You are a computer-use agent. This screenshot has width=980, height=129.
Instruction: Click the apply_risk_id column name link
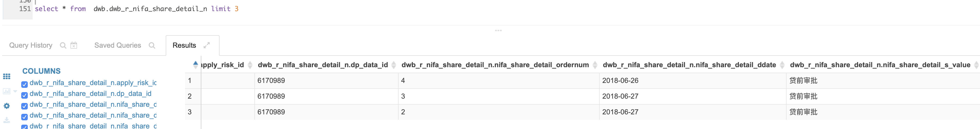coord(93,83)
